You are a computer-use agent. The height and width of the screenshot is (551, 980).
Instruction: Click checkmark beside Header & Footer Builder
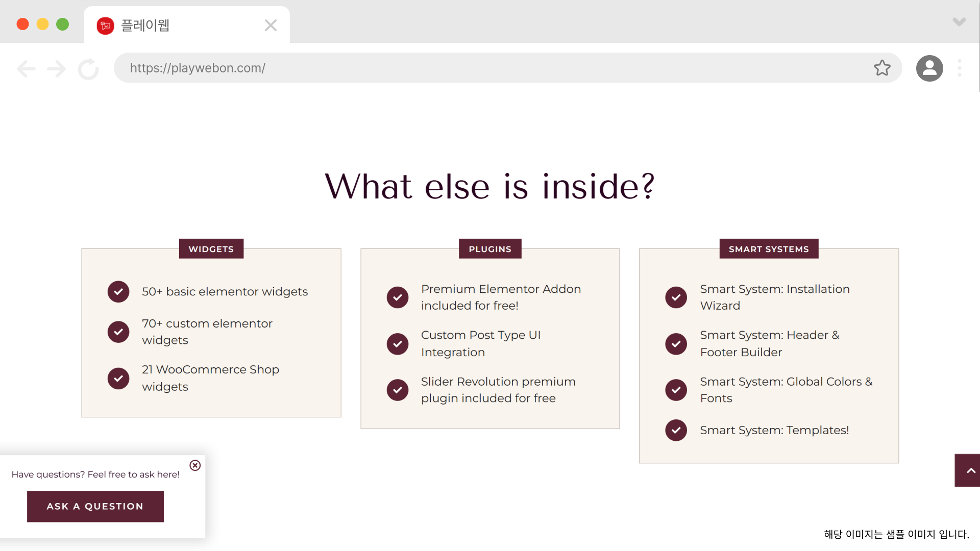pos(676,344)
